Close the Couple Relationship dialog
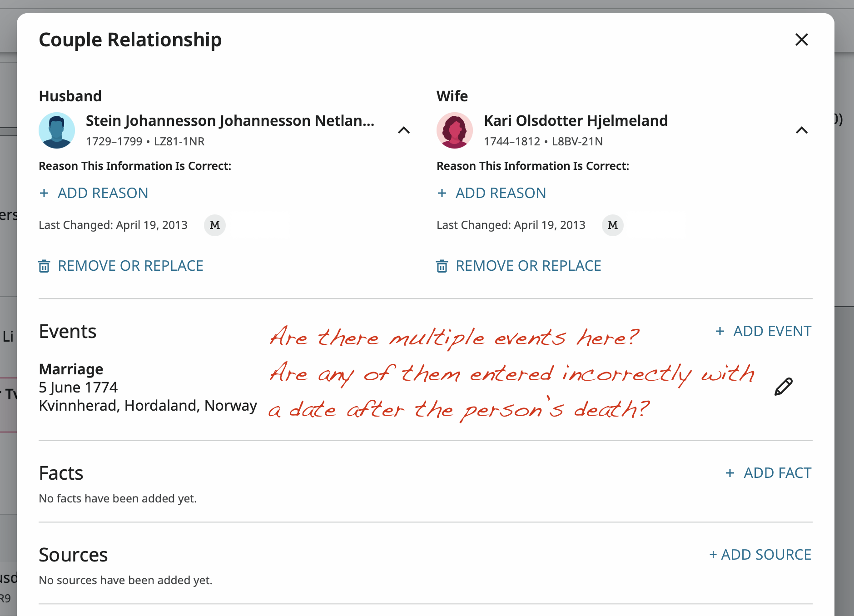The width and height of the screenshot is (854, 616). pos(802,40)
